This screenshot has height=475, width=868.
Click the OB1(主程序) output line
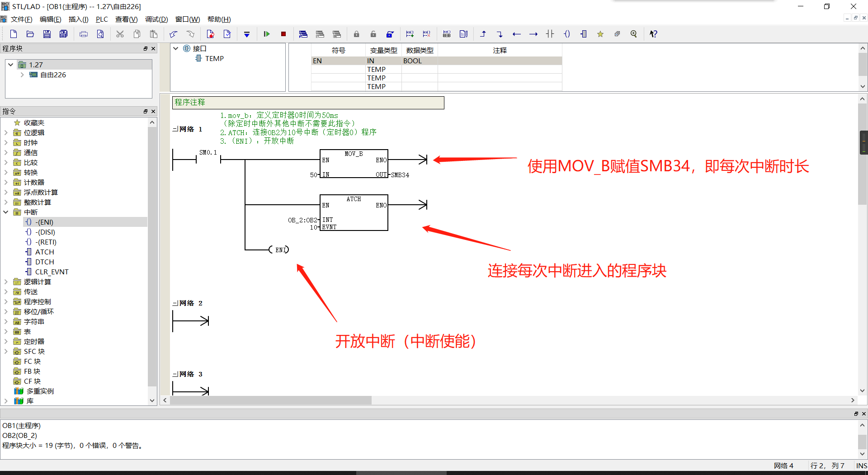point(21,425)
